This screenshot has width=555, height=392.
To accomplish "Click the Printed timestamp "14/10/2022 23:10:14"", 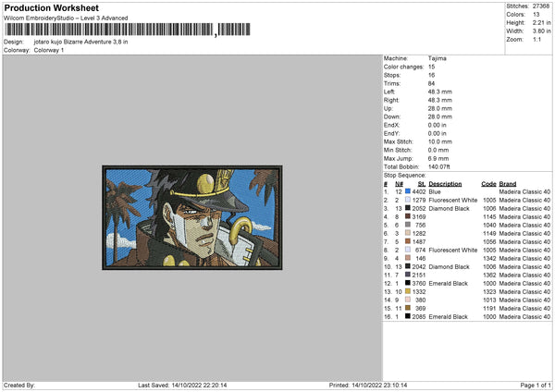I will click(x=379, y=385).
